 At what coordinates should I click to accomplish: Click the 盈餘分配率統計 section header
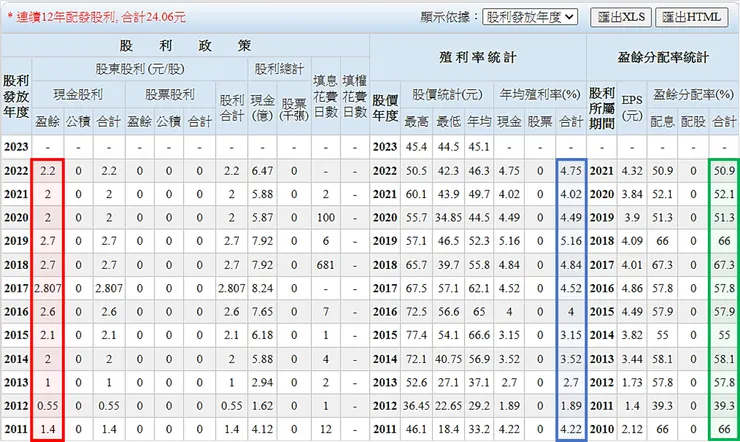[x=663, y=58]
